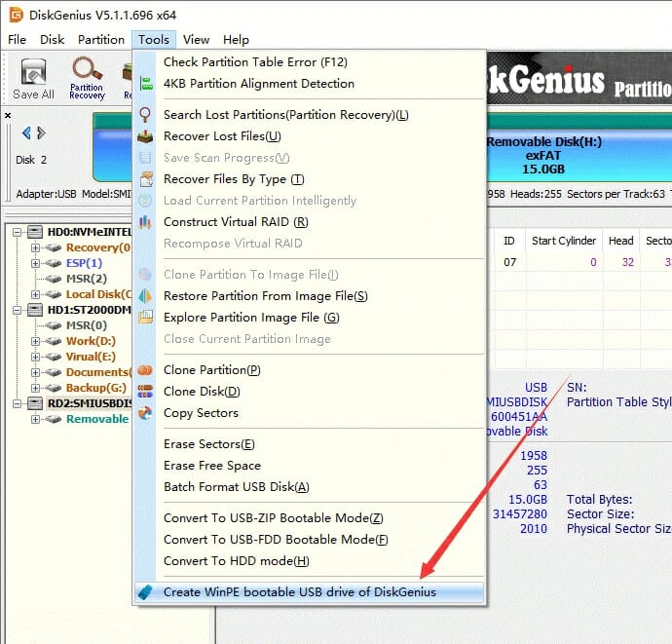
Task: Open the View menu
Action: click(x=196, y=40)
